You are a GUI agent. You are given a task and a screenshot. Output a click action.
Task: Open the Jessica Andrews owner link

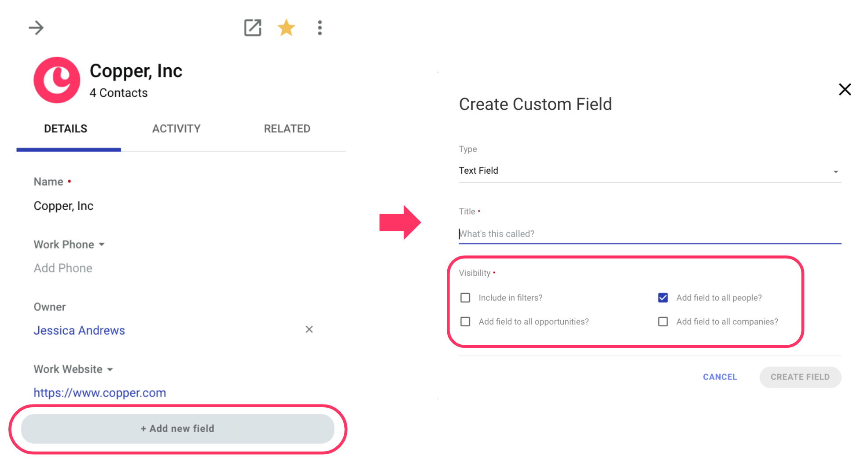click(79, 330)
